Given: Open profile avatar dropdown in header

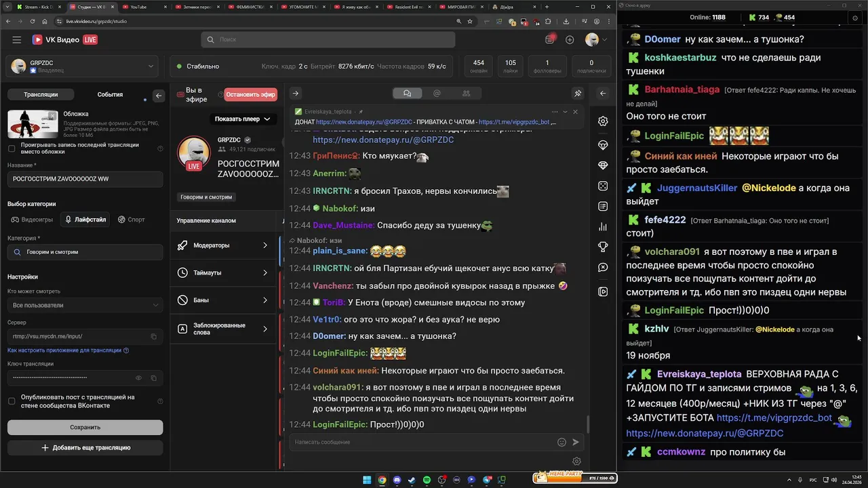Looking at the screenshot, I should [596, 40].
